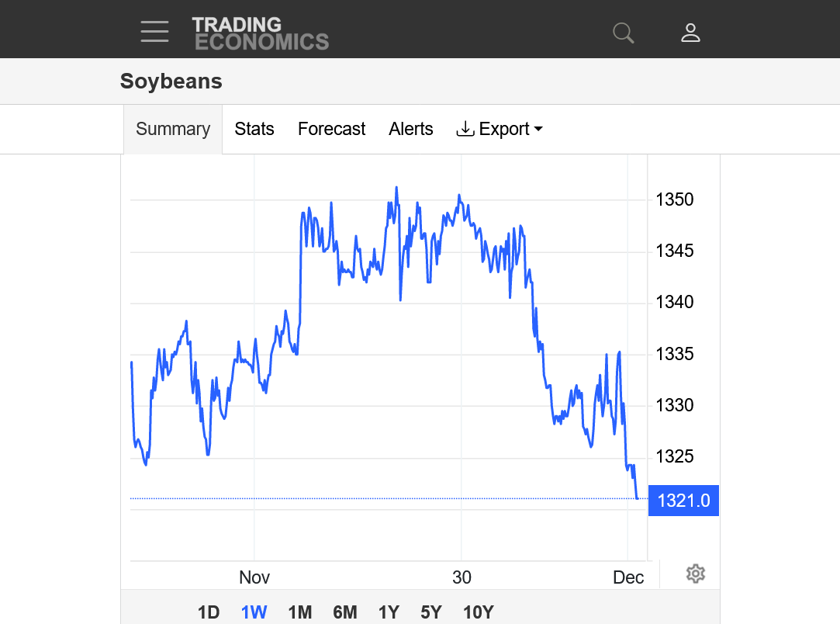Open the hamburger navigation menu
The width and height of the screenshot is (840, 624).
click(x=154, y=32)
